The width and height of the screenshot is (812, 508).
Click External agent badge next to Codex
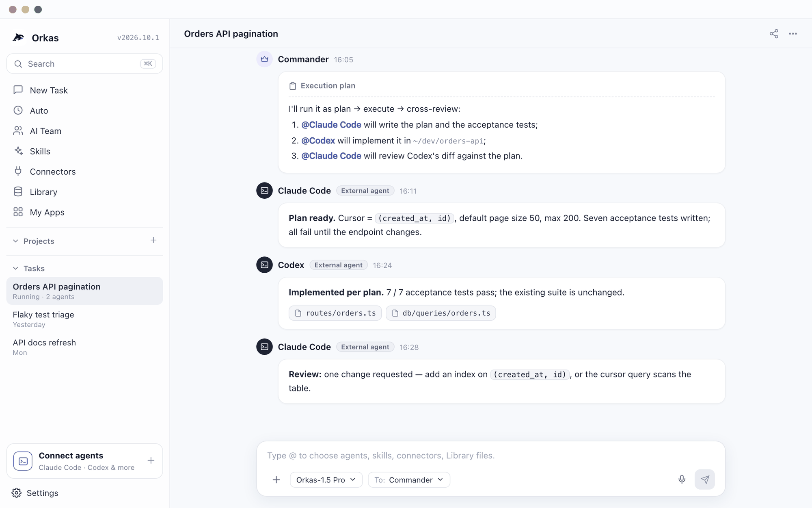339,265
